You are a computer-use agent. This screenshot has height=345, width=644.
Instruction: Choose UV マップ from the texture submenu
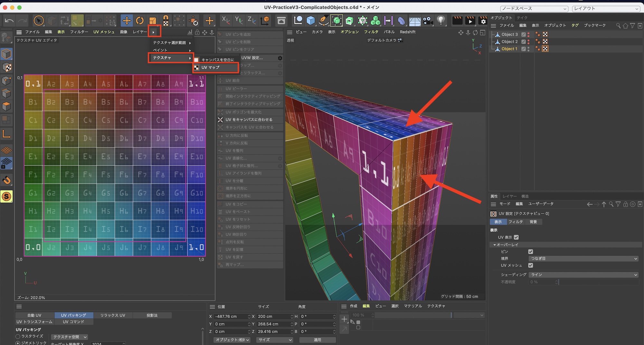point(210,67)
